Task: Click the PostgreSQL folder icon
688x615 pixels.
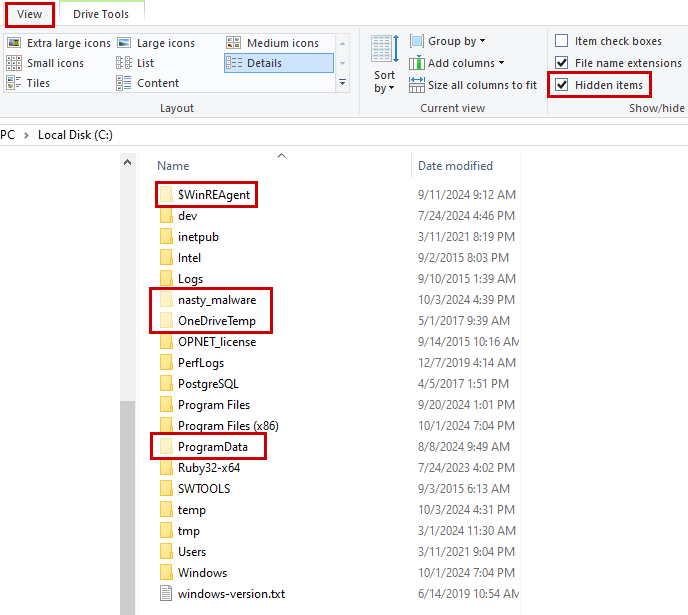Action: (166, 383)
